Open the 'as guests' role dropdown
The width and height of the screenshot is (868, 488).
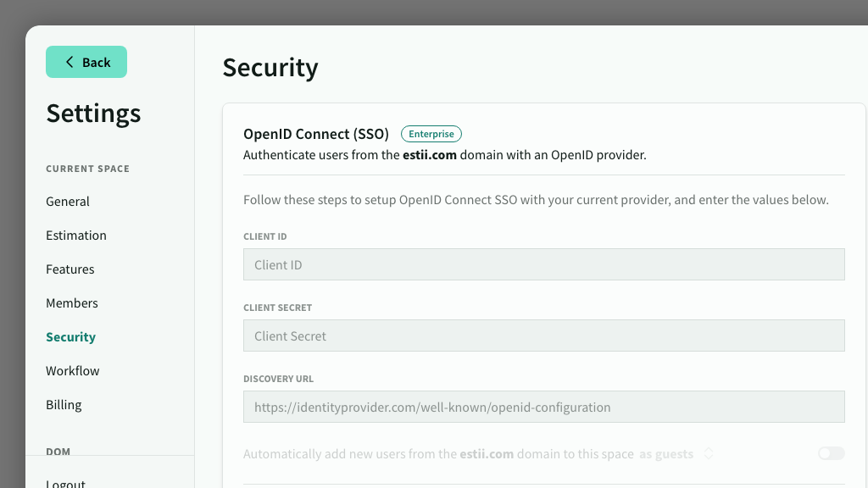[667, 454]
